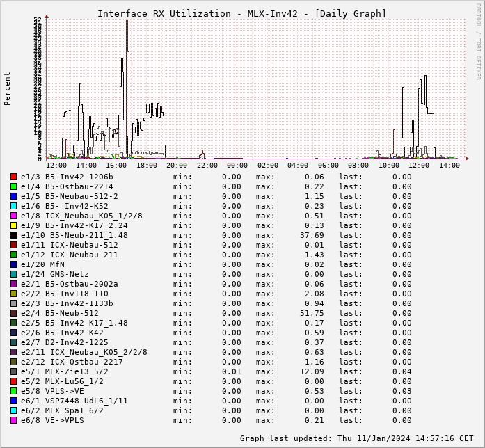Click the red swatch for e5/2 MLX-Lu56_1/2
The height and width of the screenshot is (448, 485).
pyautogui.click(x=13, y=381)
